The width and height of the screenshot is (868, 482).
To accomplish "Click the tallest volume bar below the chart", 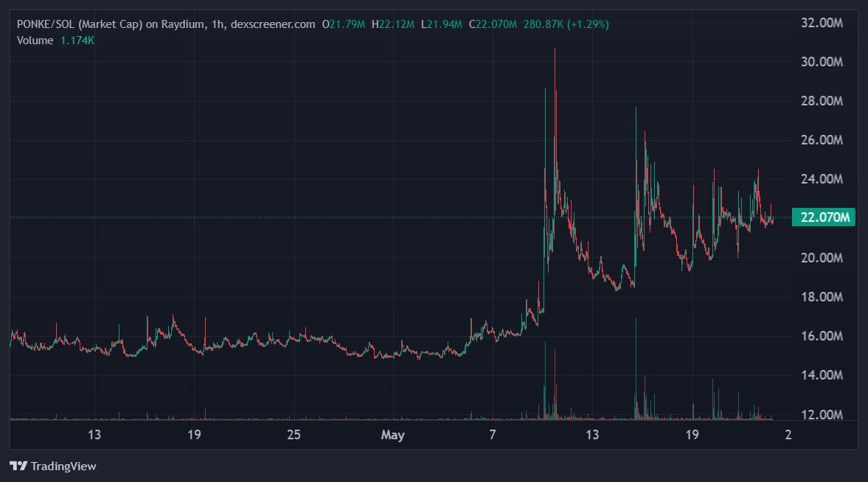I will click(x=636, y=368).
